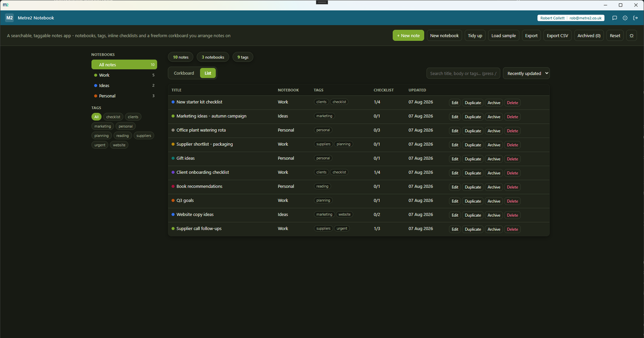Toggle light/dark theme sun icon

point(632,35)
